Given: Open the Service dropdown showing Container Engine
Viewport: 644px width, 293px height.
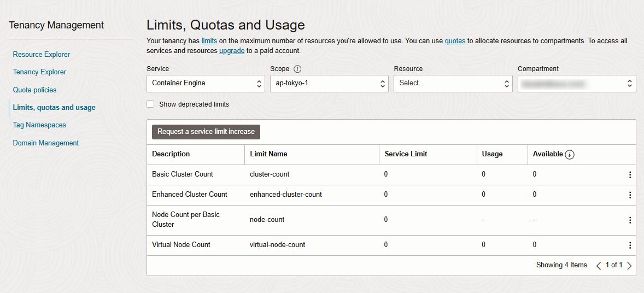Looking at the screenshot, I should coord(206,84).
